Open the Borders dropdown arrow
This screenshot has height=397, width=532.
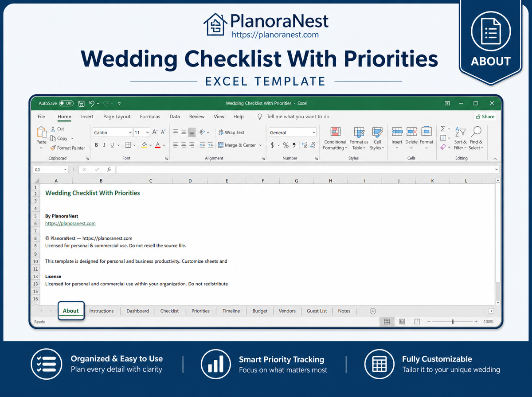(x=135, y=145)
